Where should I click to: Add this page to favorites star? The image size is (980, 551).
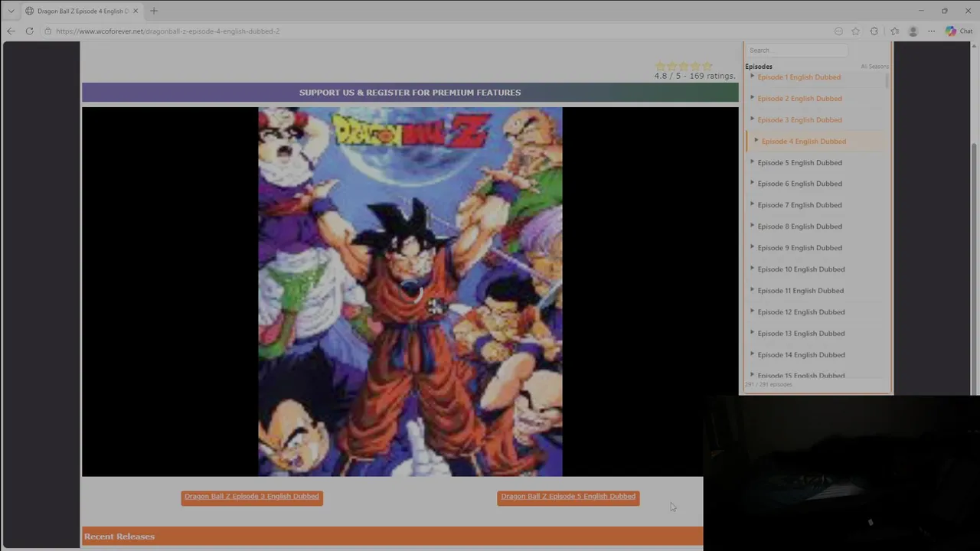coord(855,31)
